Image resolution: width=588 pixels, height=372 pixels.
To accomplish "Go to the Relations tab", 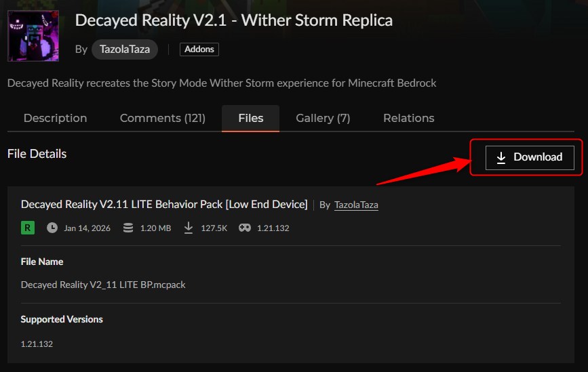I will (408, 119).
